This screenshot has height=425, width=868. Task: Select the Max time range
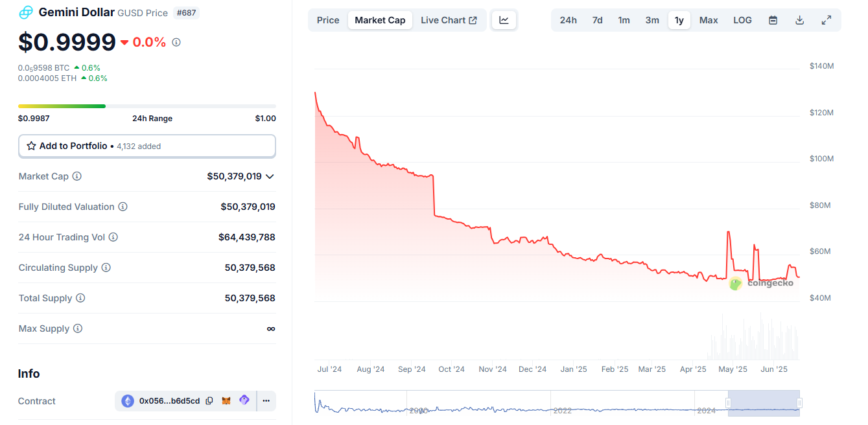(708, 20)
